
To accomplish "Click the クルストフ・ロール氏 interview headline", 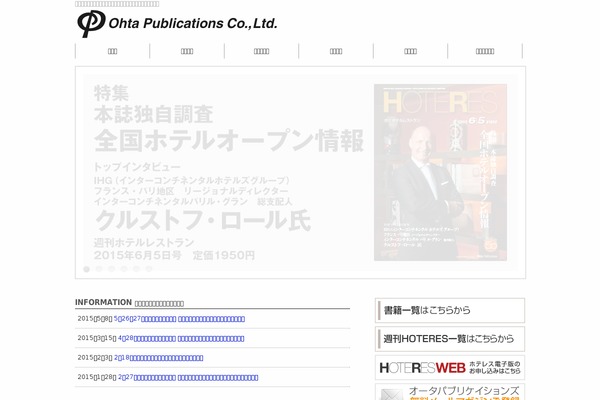I will coord(203,220).
